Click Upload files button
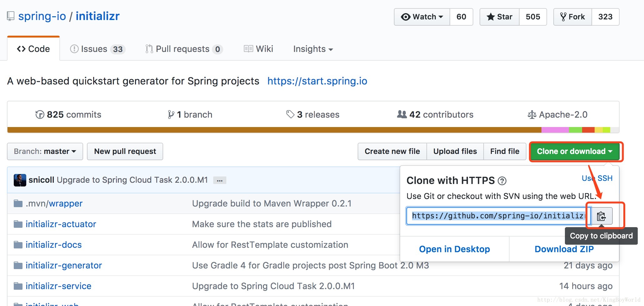Screen dimensions: 644x306 pos(455,151)
